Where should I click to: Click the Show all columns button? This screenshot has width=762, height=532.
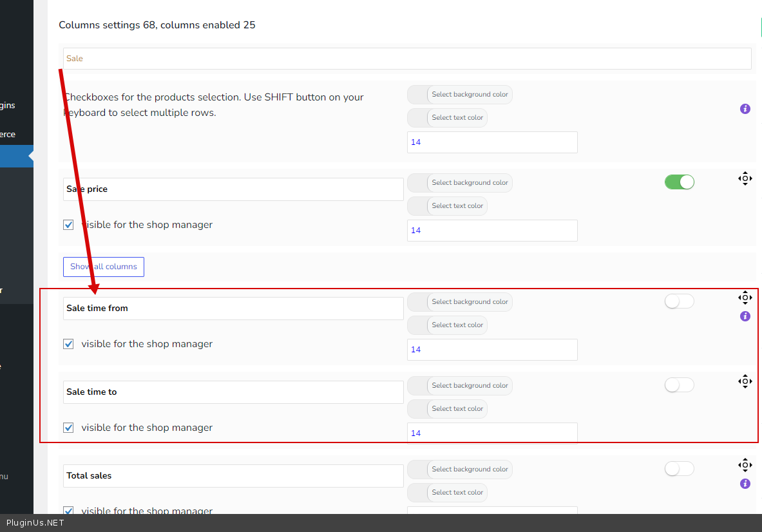[103, 267]
